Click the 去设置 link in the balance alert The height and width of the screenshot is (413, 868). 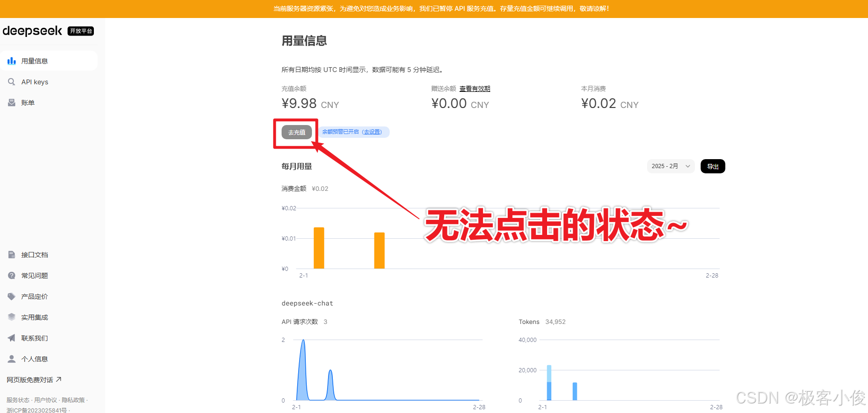click(372, 132)
